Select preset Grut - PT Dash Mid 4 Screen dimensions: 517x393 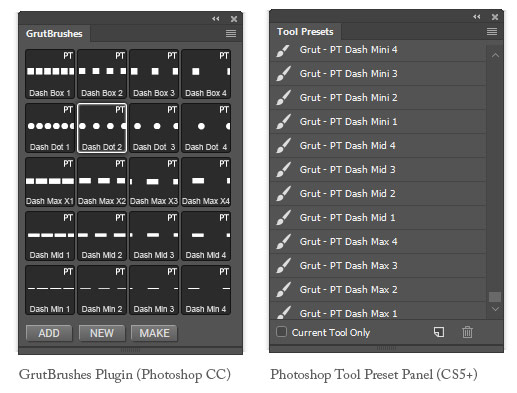378,146
